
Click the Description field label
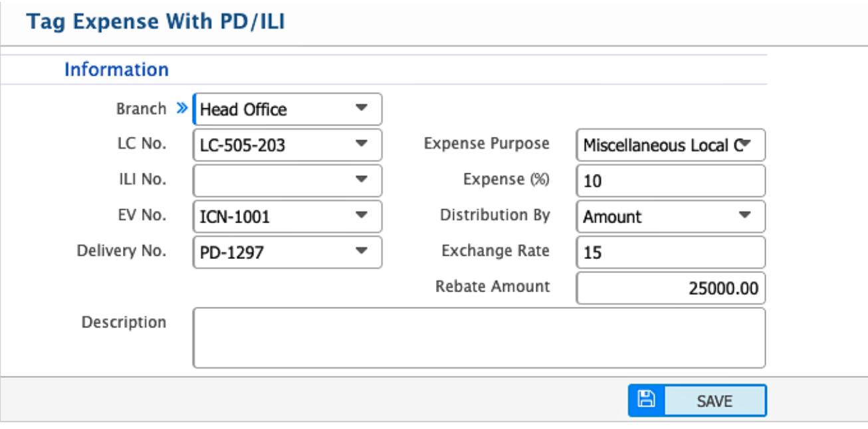(124, 322)
